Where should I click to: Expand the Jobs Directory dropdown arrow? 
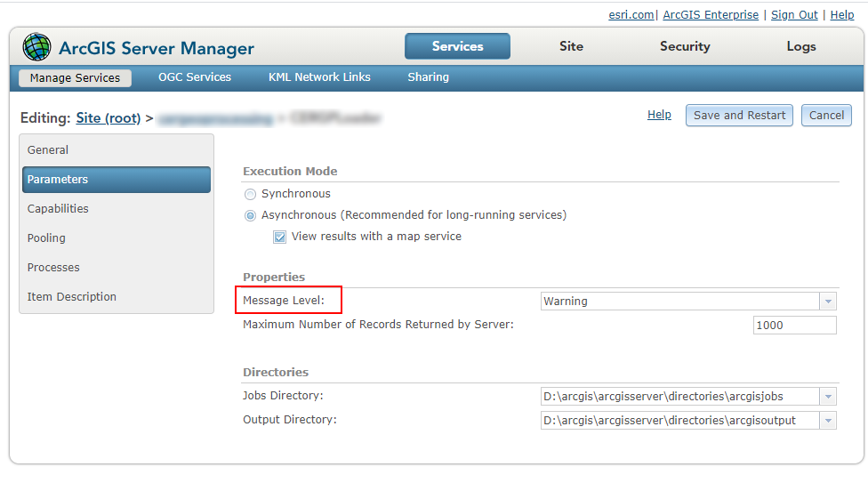[828, 397]
